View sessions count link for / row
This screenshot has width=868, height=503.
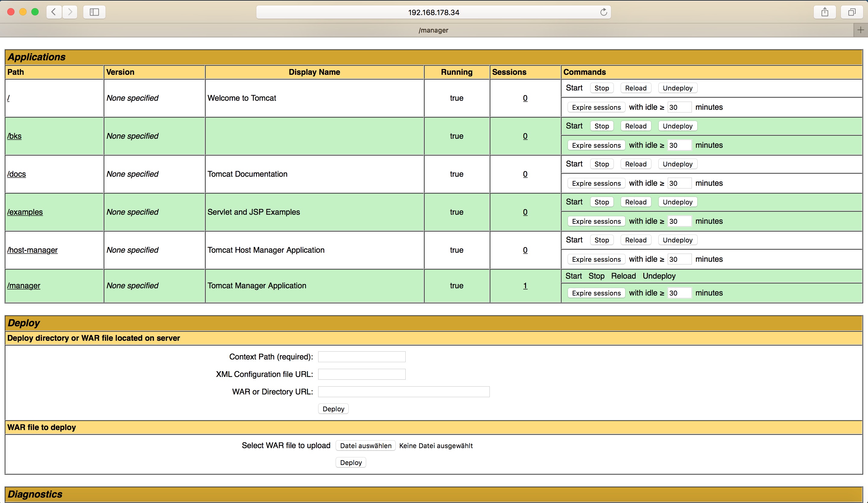point(525,98)
